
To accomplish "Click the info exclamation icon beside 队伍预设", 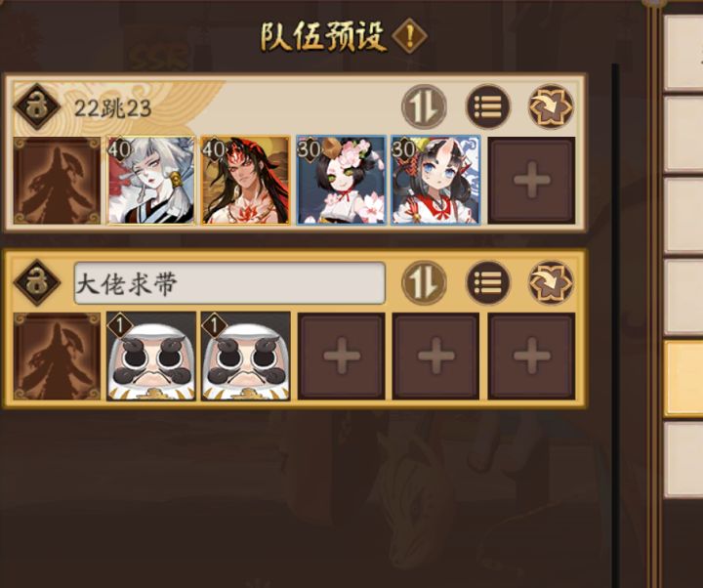I will click(x=409, y=36).
